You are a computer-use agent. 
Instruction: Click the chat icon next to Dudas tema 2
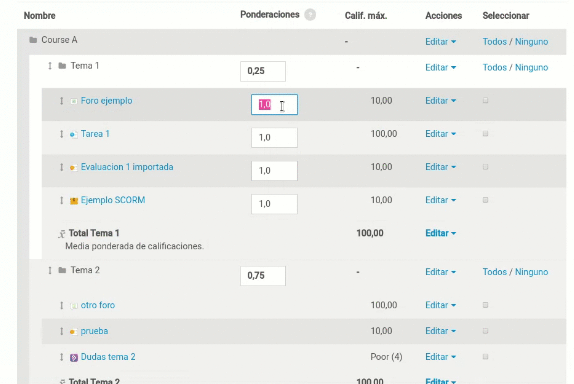74,357
